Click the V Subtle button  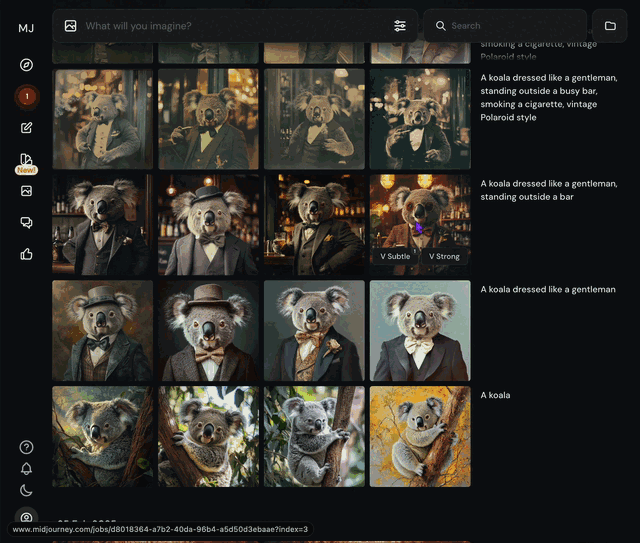point(395,256)
